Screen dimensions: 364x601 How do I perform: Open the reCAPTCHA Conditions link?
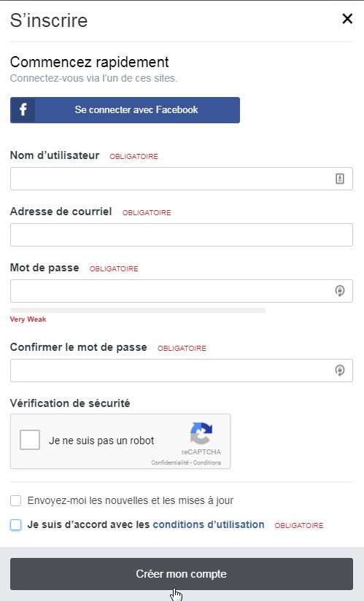(207, 462)
